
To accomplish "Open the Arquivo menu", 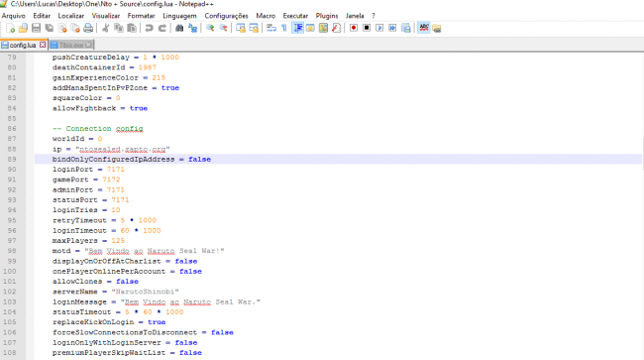I will pyautogui.click(x=14, y=16).
